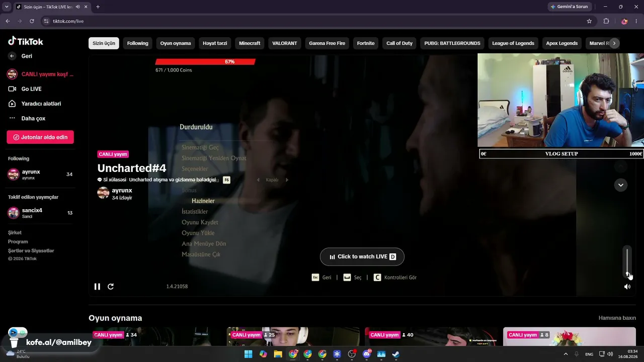The height and width of the screenshot is (362, 644).
Task: Open the Windows Start menu
Action: pos(248,354)
